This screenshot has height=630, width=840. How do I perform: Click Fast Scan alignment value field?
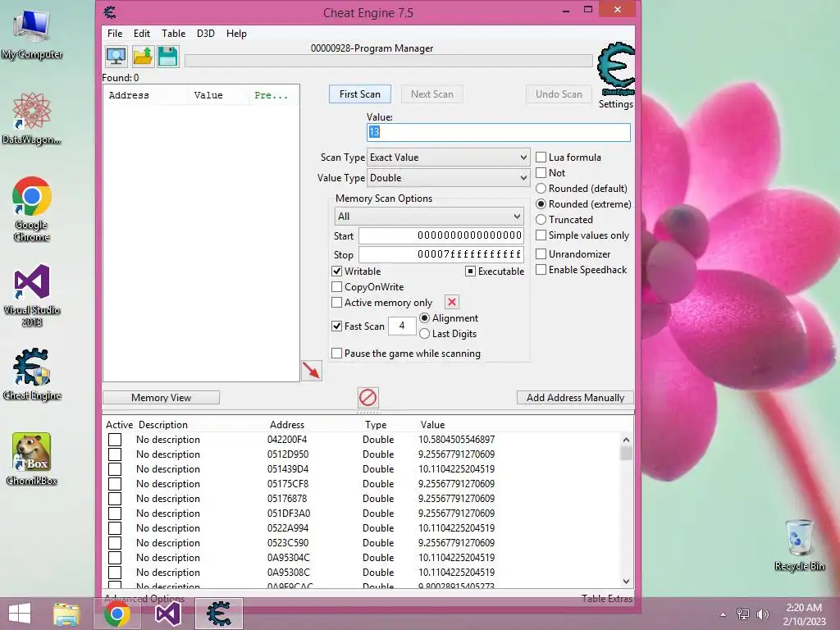pos(402,326)
